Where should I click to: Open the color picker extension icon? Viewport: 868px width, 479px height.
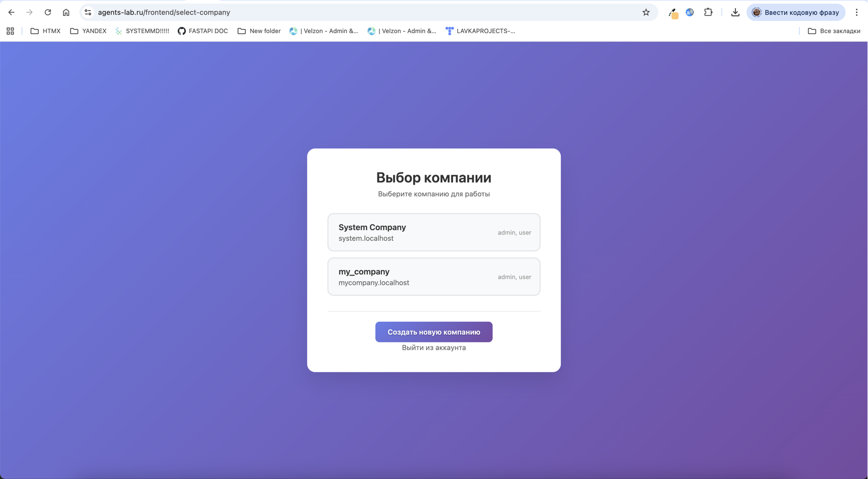[673, 12]
